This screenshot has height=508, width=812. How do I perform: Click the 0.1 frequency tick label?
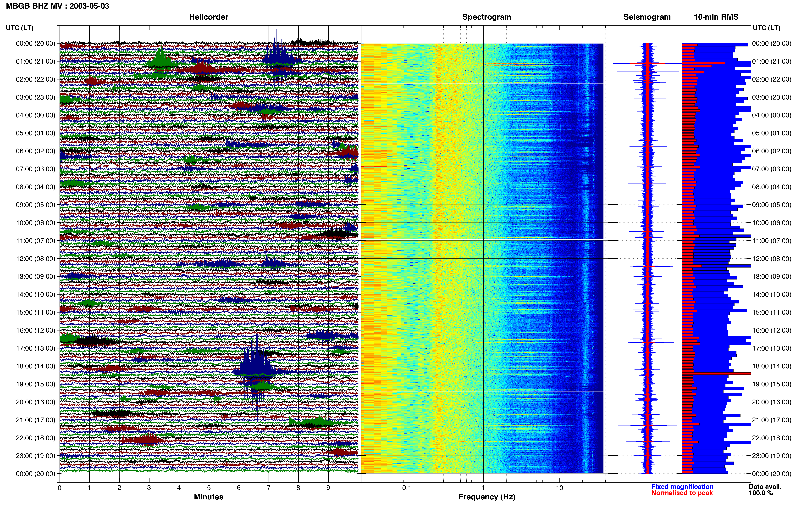pos(407,488)
